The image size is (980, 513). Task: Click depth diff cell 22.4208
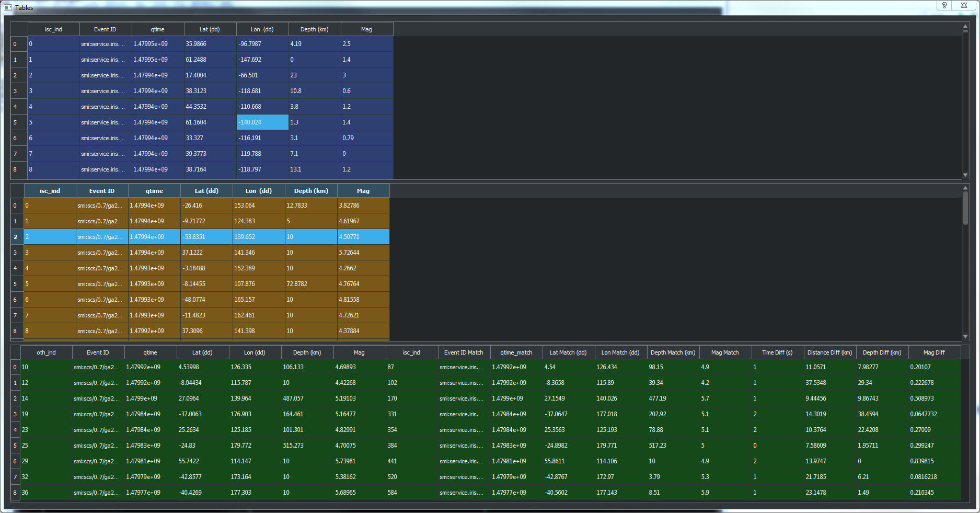(x=882, y=430)
